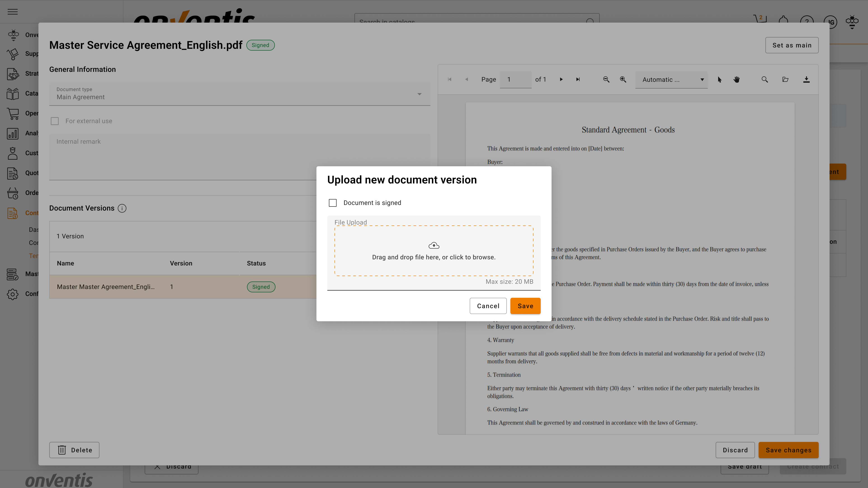This screenshot has width=868, height=488.
Task: Open the hamburger menu at top left
Action: click(12, 12)
